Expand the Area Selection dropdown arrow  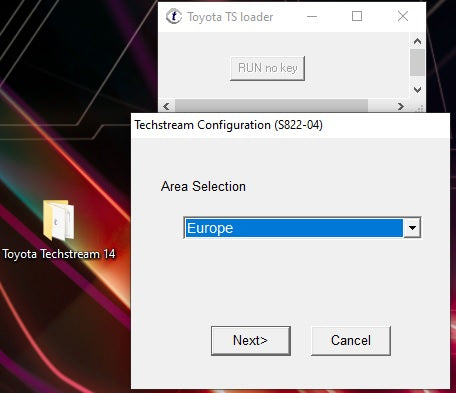click(412, 228)
